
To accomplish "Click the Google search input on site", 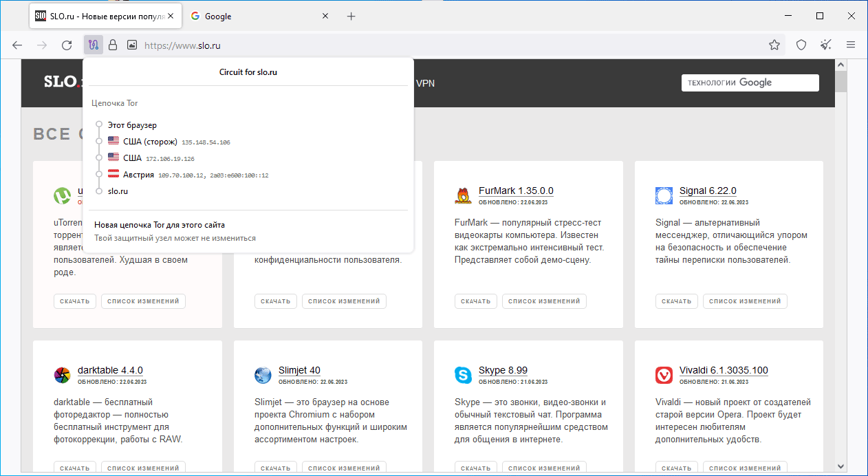I will [x=750, y=83].
